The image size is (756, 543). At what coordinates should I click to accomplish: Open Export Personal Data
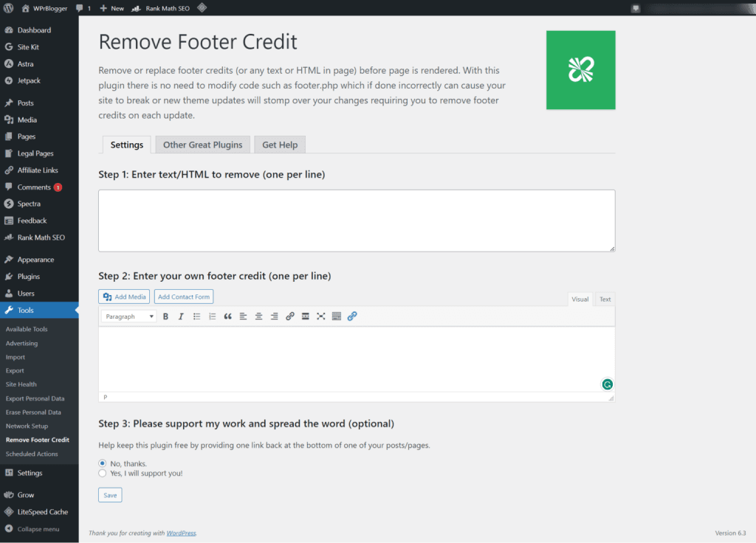click(x=35, y=398)
